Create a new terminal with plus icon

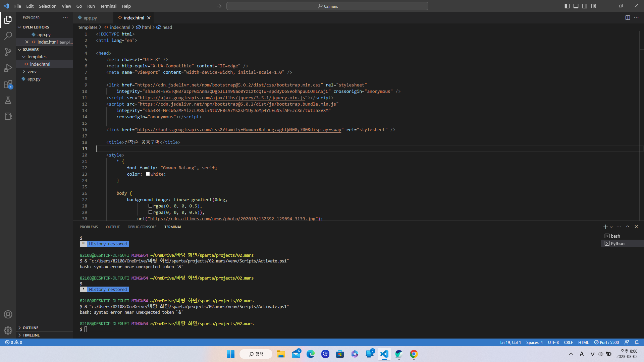(605, 227)
